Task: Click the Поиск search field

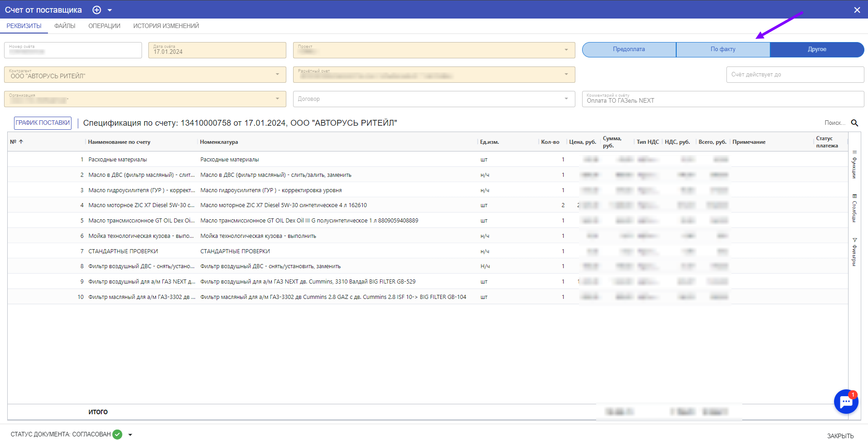Action: 835,123
